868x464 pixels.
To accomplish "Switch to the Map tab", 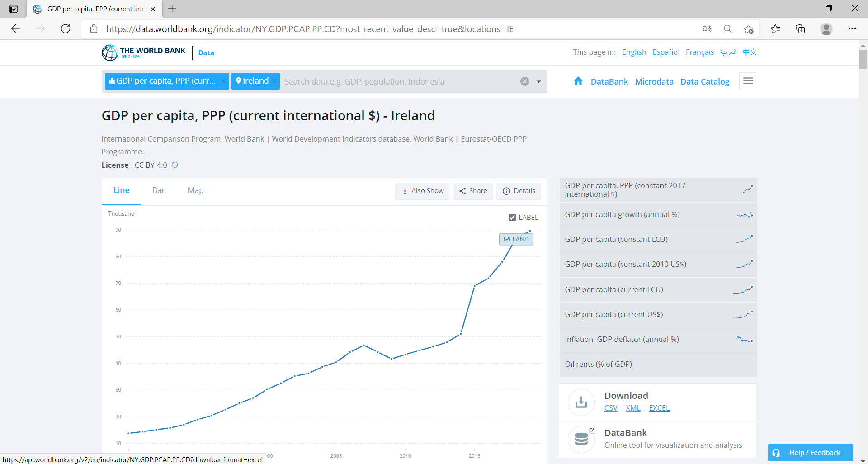I will [x=195, y=190].
